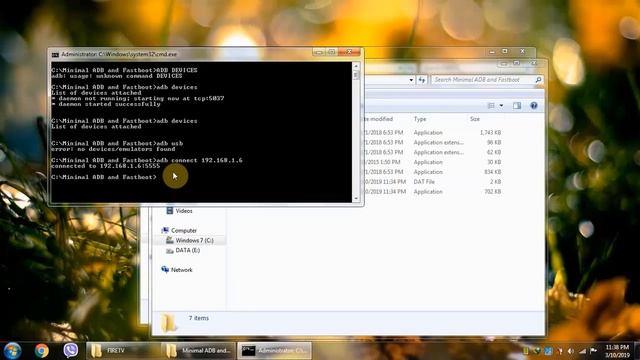Minimize the Administrator cmd window
Viewport: 640px width, 360px height.
point(319,53)
